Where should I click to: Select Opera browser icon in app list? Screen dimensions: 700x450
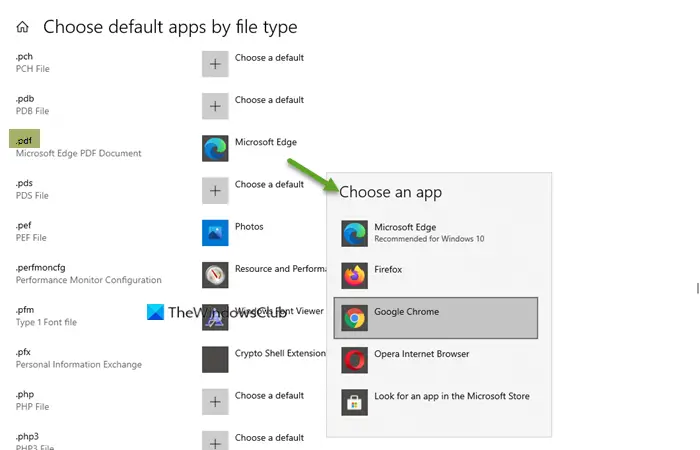point(354,360)
